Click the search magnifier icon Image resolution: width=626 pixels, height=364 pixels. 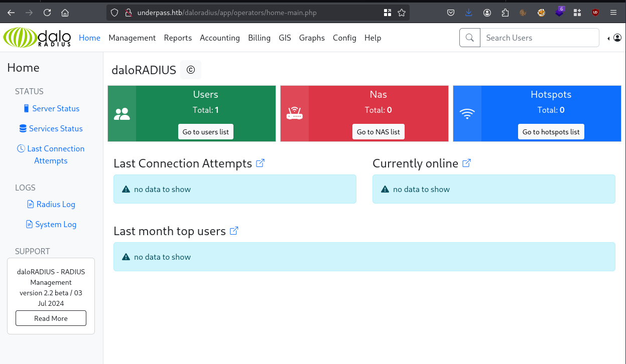pyautogui.click(x=470, y=38)
